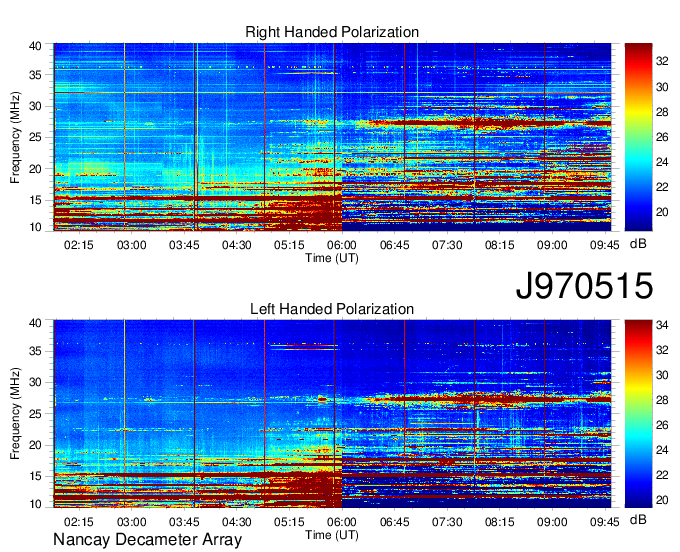Click "03:00" tick on left-handed time axis

[x=131, y=522]
